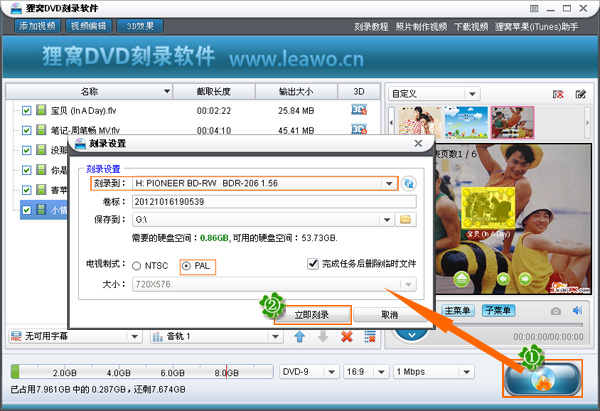Image resolution: width=600 pixels, height=411 pixels.
Task: Open the 自定义 template dropdown
Action: (472, 94)
